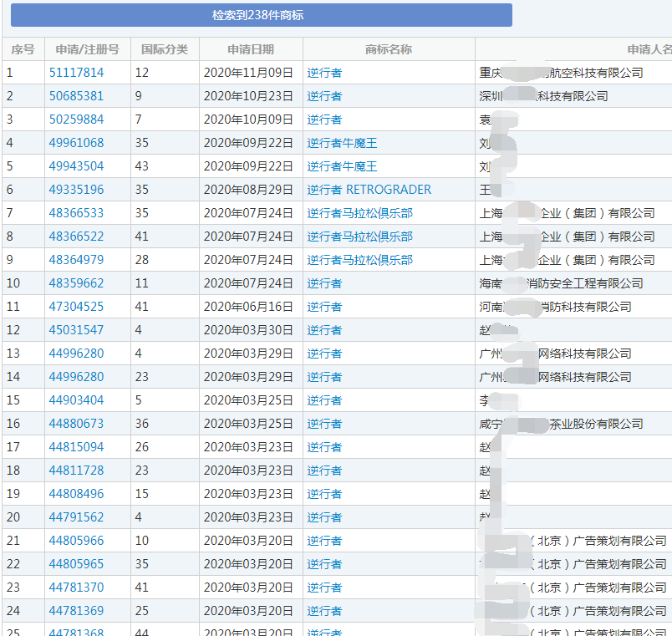Sort by the 申请日期 column header
672x636 pixels.
(250, 49)
